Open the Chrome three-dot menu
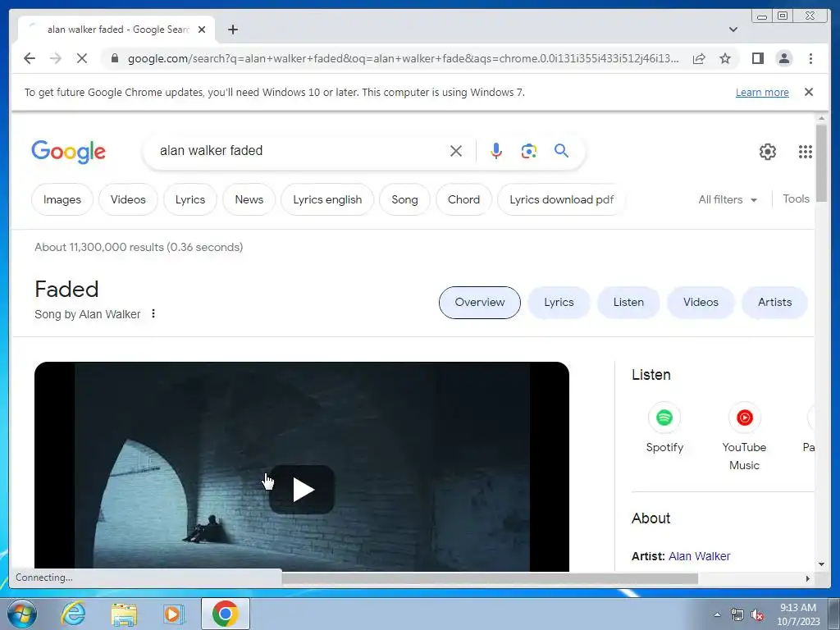The width and height of the screenshot is (840, 630). pyautogui.click(x=810, y=58)
